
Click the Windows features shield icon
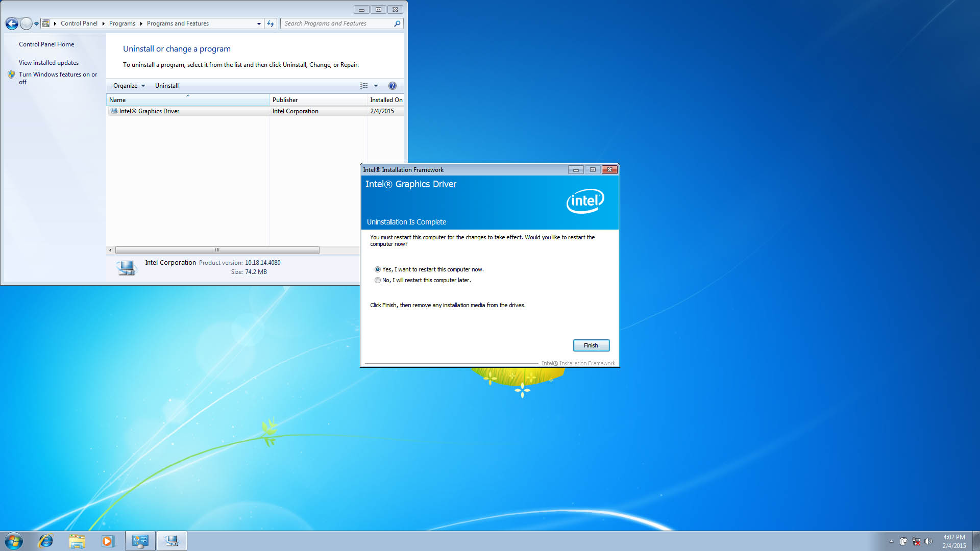11,74
